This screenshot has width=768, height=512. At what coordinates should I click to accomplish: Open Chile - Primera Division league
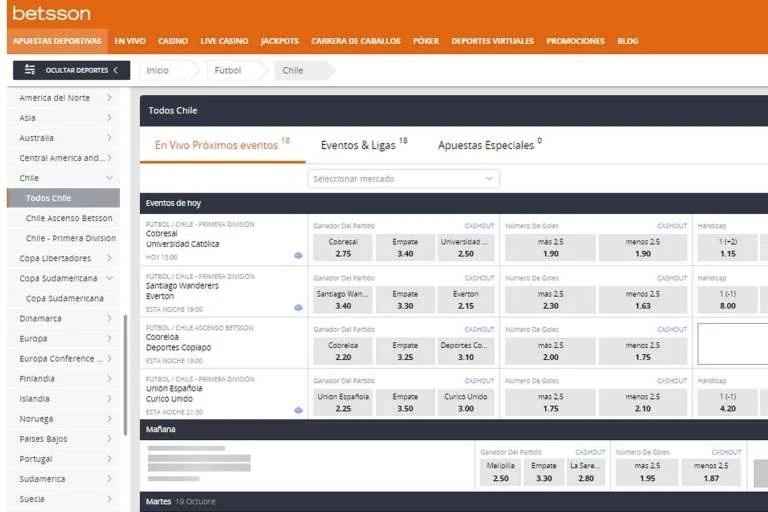click(64, 238)
